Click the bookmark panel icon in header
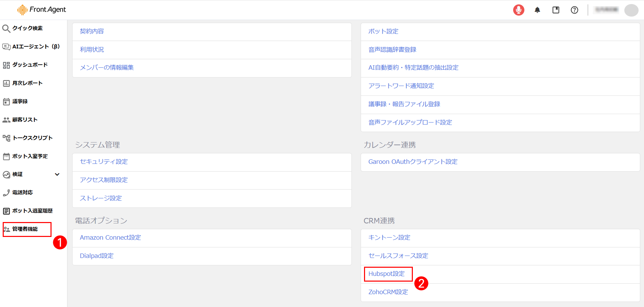644x307 pixels. tap(556, 10)
